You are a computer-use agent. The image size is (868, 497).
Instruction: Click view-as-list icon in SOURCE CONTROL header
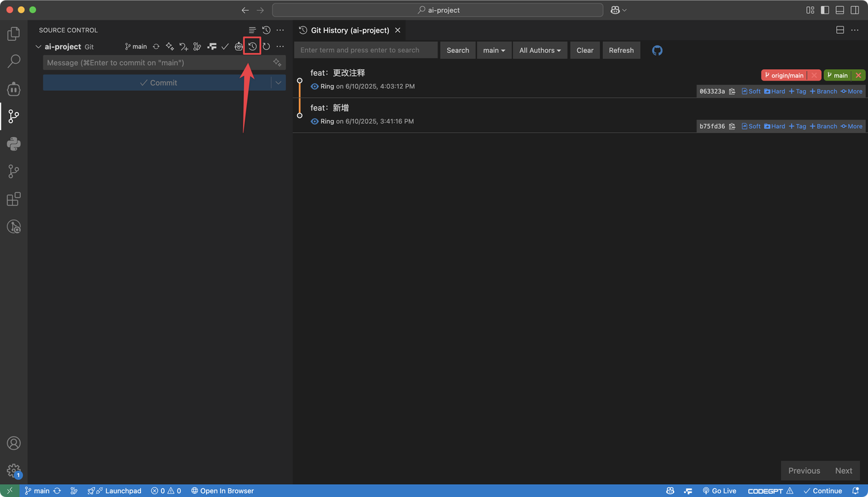coord(252,30)
